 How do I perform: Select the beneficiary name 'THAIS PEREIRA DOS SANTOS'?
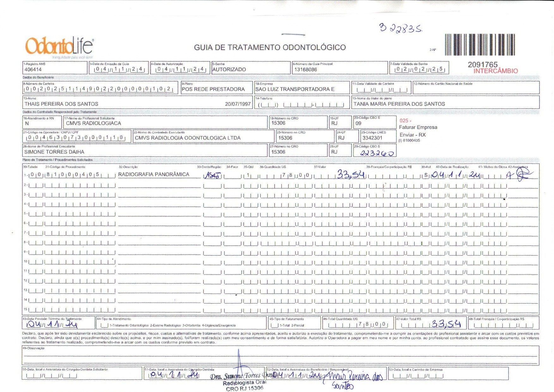61,104
